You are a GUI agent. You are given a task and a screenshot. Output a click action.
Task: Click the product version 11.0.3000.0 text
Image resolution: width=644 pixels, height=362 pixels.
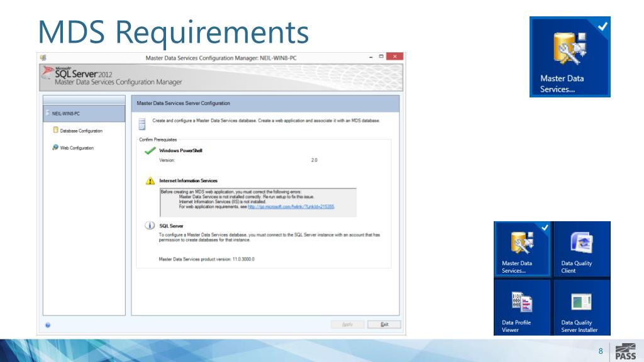206,259
